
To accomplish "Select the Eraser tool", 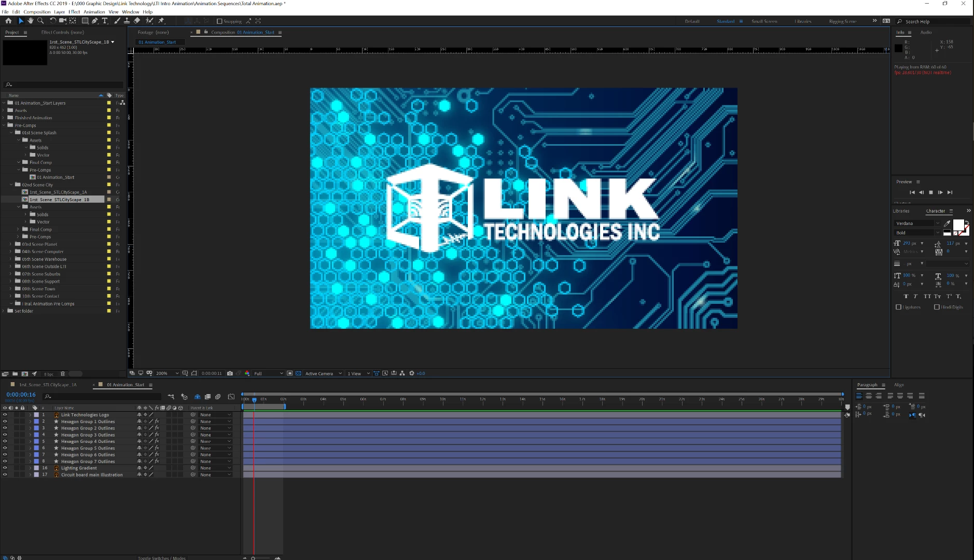I will tap(137, 21).
